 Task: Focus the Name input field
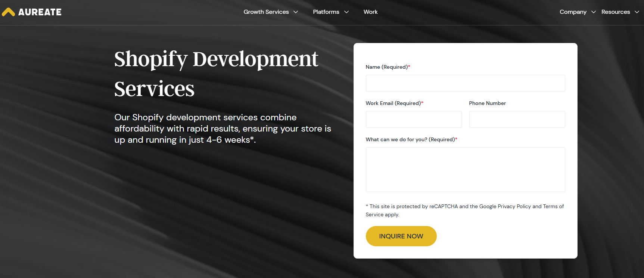pos(465,83)
